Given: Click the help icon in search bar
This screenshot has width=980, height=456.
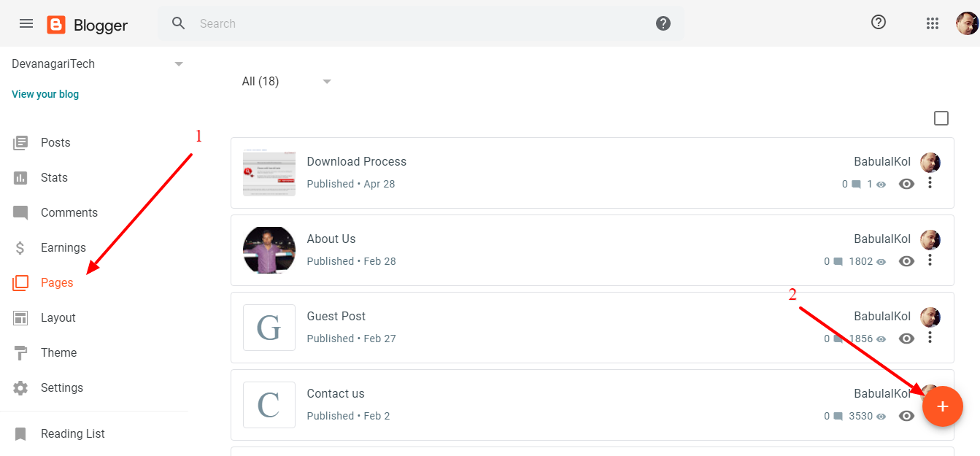Looking at the screenshot, I should 663,23.
